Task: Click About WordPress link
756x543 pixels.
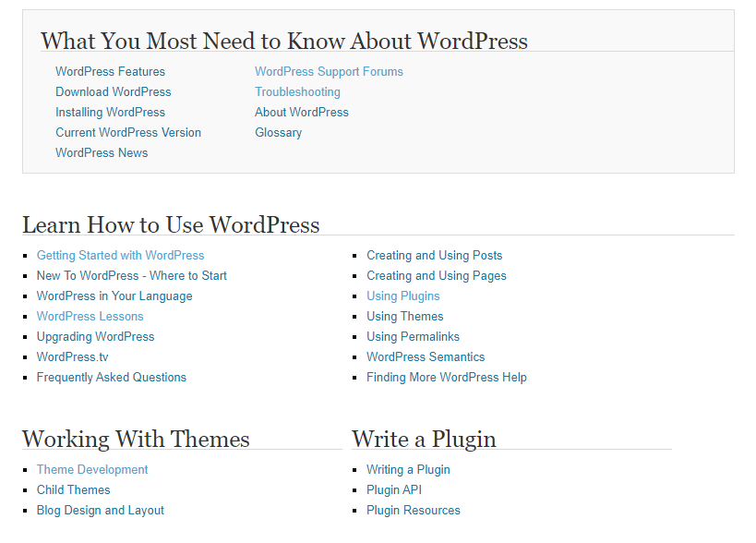Action: (302, 112)
